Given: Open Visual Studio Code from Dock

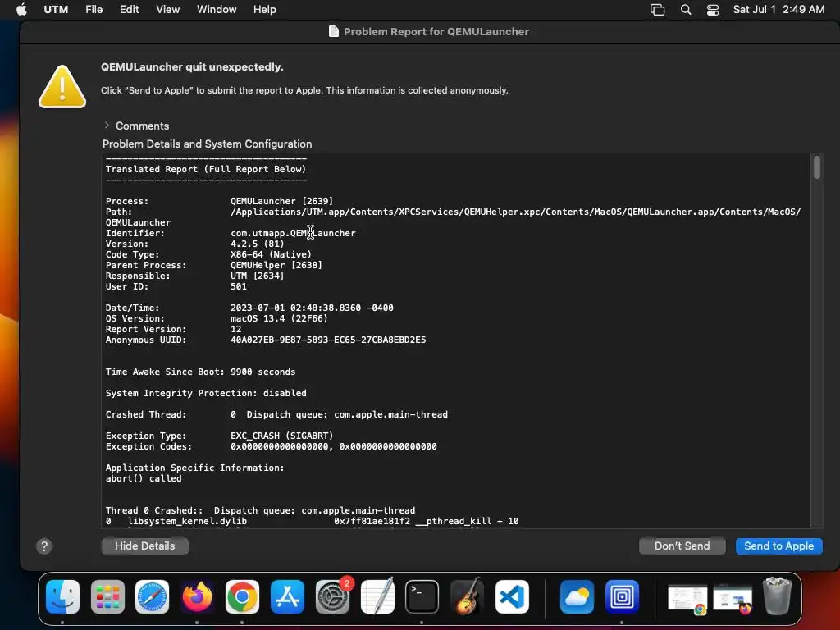Looking at the screenshot, I should (x=512, y=596).
